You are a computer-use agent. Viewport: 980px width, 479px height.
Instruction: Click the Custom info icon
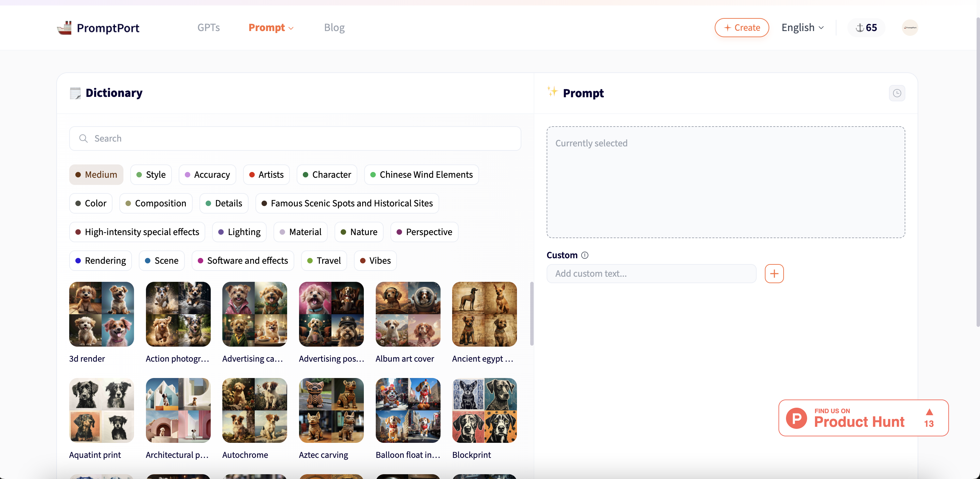click(585, 255)
